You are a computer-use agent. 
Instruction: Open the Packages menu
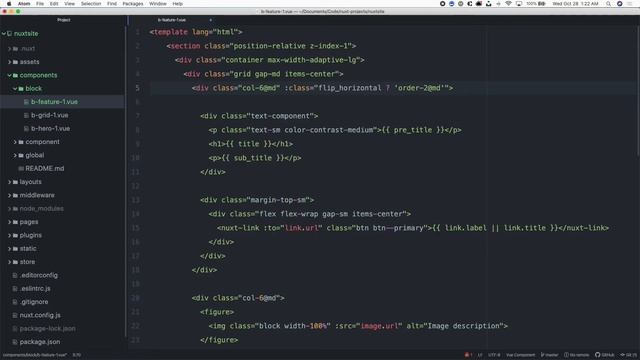coord(133,4)
